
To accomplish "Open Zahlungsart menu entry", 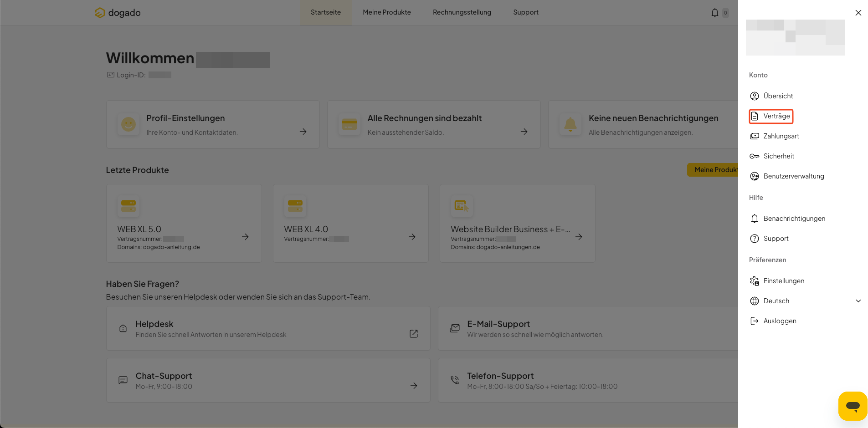I will pos(781,136).
